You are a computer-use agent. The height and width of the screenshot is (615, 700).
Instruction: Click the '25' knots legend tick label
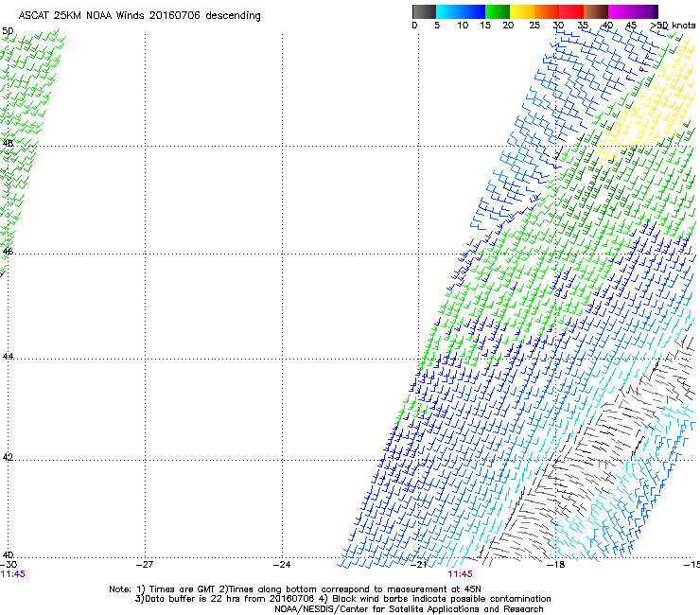click(x=534, y=26)
